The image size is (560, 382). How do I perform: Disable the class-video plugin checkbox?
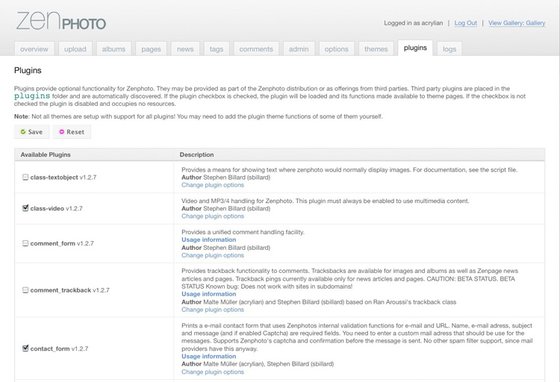point(25,208)
